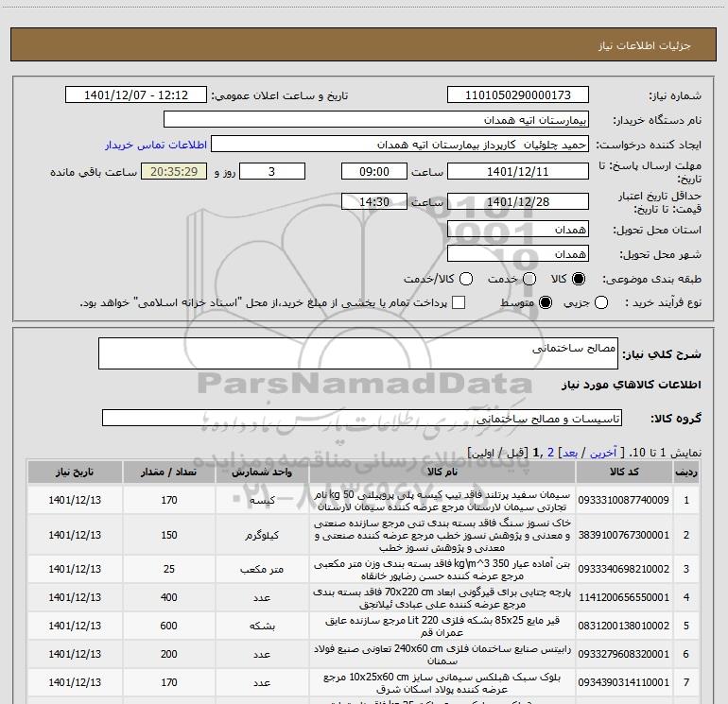Image resolution: width=728 pixels, height=704 pixels.
Task: Click the response deadline date 1401/12/11
Action: [518, 171]
